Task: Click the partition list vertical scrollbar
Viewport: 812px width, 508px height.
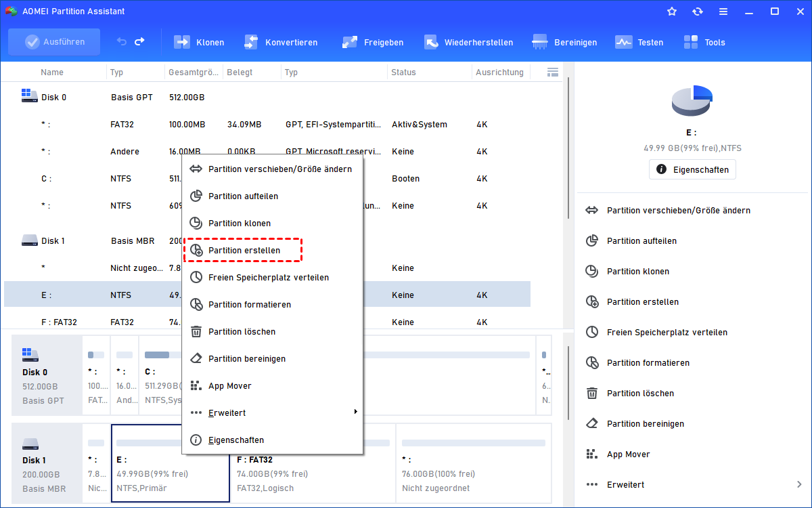Action: tap(568, 147)
